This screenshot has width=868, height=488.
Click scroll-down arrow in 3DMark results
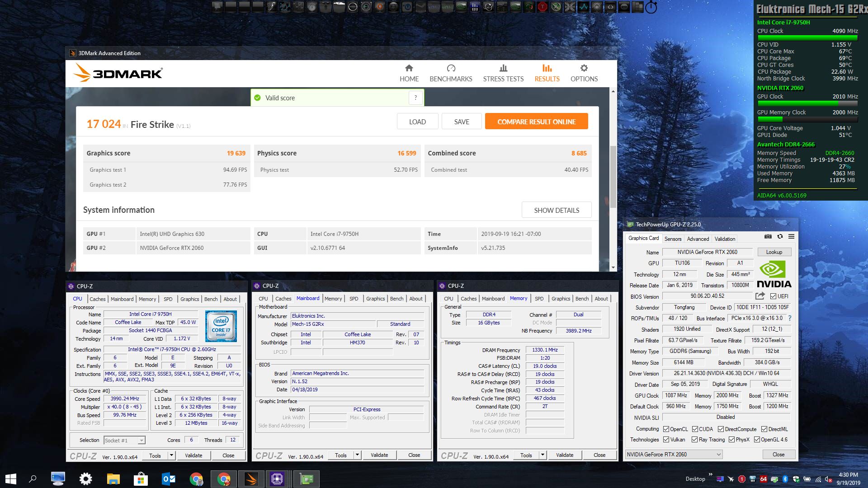click(x=613, y=267)
